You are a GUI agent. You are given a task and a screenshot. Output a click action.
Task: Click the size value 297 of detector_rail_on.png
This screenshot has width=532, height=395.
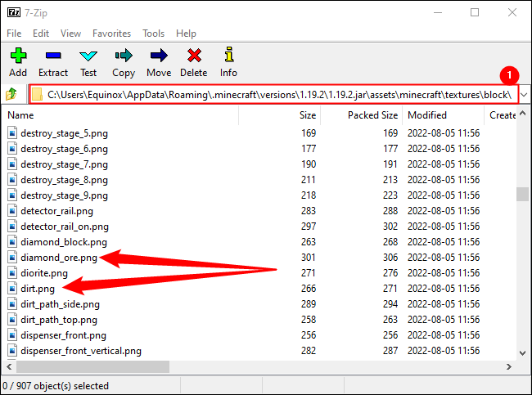pos(309,227)
